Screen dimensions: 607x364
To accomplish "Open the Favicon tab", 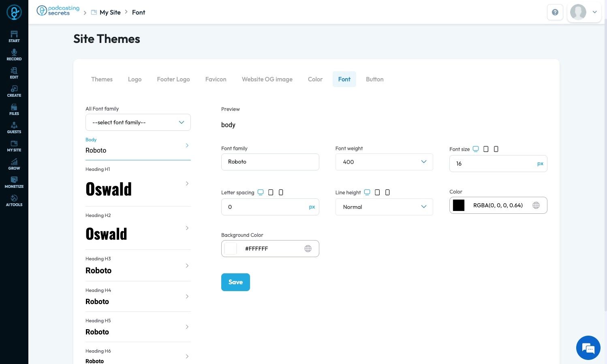I will pyautogui.click(x=216, y=79).
